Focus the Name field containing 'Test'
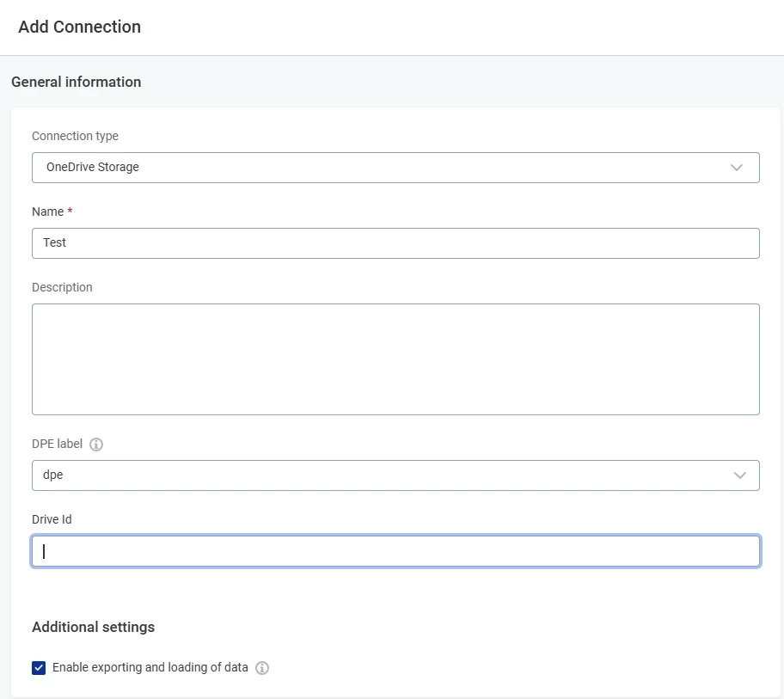Viewport: 784px width, 699px height. tap(395, 243)
